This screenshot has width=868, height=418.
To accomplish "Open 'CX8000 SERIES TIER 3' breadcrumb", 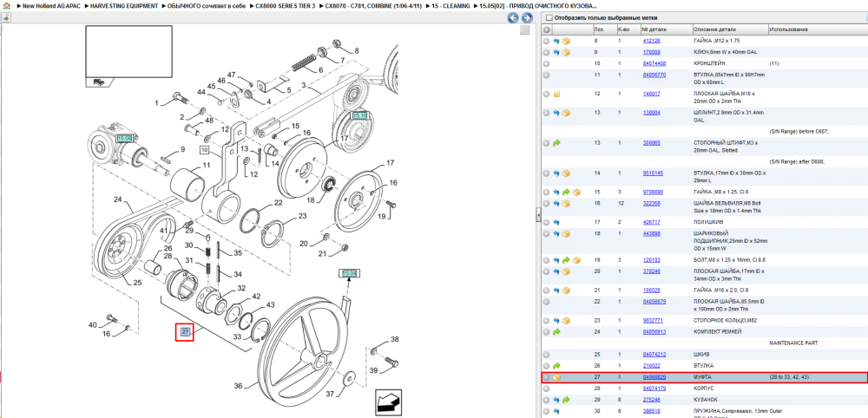I will point(286,5).
